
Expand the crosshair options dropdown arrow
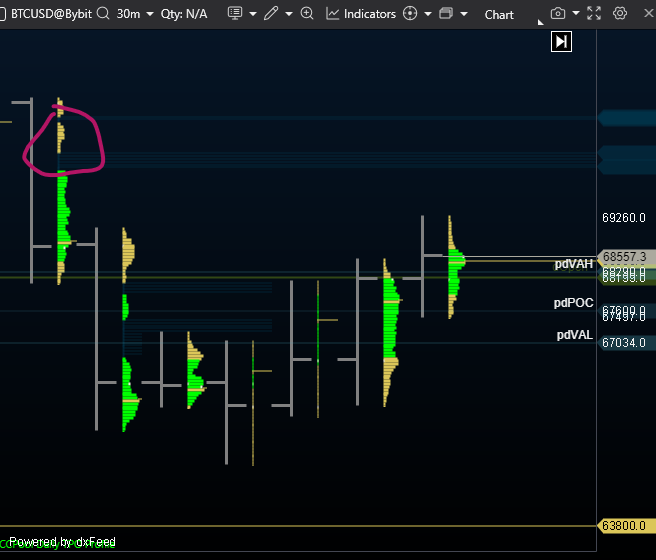(428, 14)
